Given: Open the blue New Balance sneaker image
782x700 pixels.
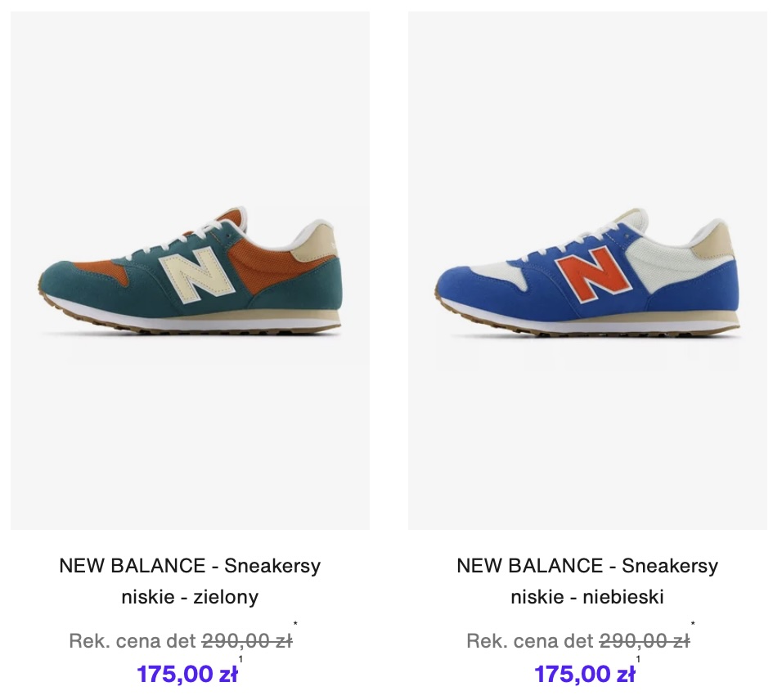Looking at the screenshot, I should 587,270.
